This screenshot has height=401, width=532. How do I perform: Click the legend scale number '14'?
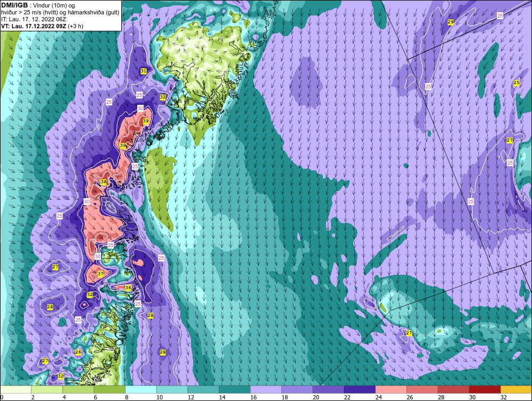click(222, 397)
